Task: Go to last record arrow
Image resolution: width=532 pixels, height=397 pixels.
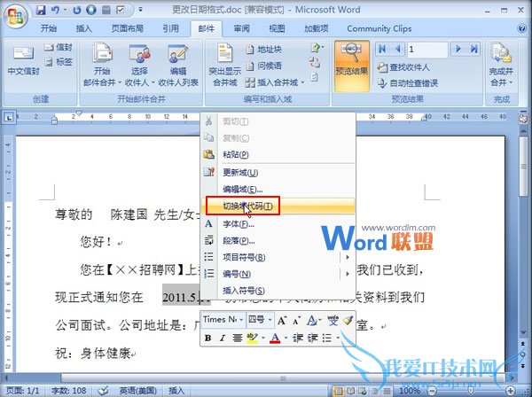Action: tap(474, 49)
